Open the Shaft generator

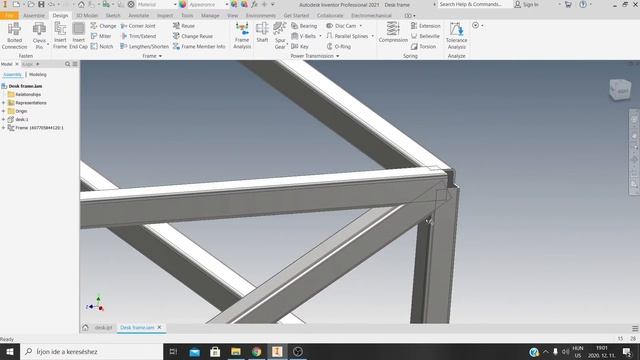coord(262,33)
